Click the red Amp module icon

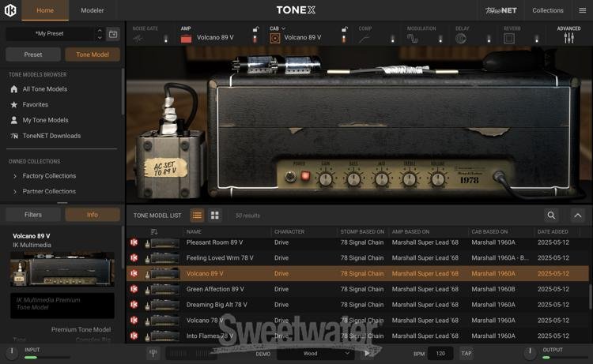pos(186,39)
